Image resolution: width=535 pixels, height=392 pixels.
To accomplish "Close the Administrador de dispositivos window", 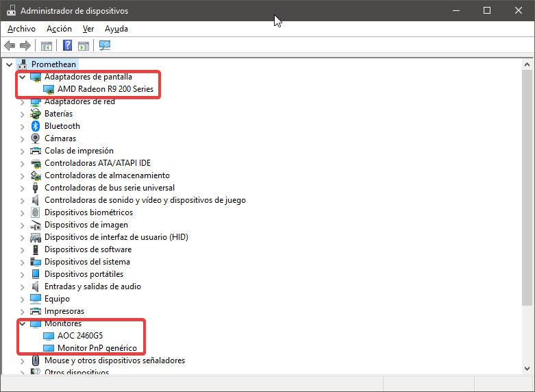I will tap(519, 10).
